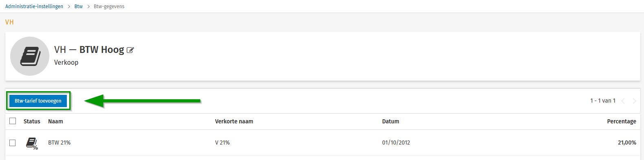Sort by the Datum column header
This screenshot has width=644, height=160.
point(390,121)
